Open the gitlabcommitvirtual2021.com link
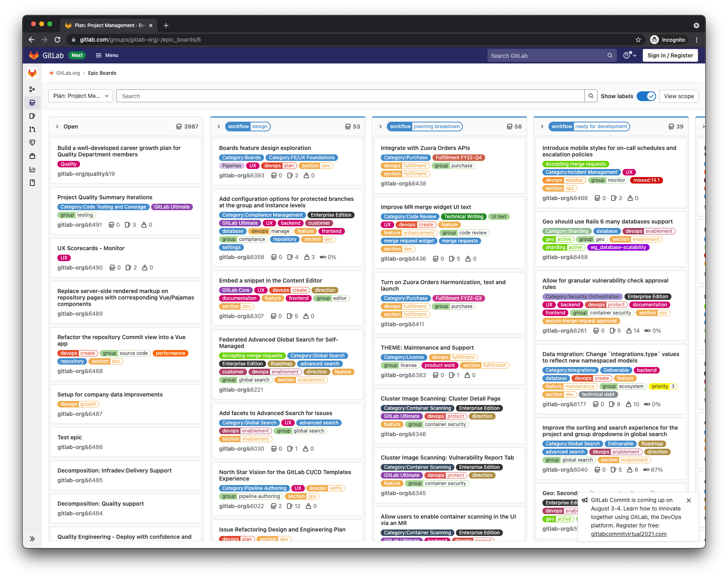 click(629, 534)
